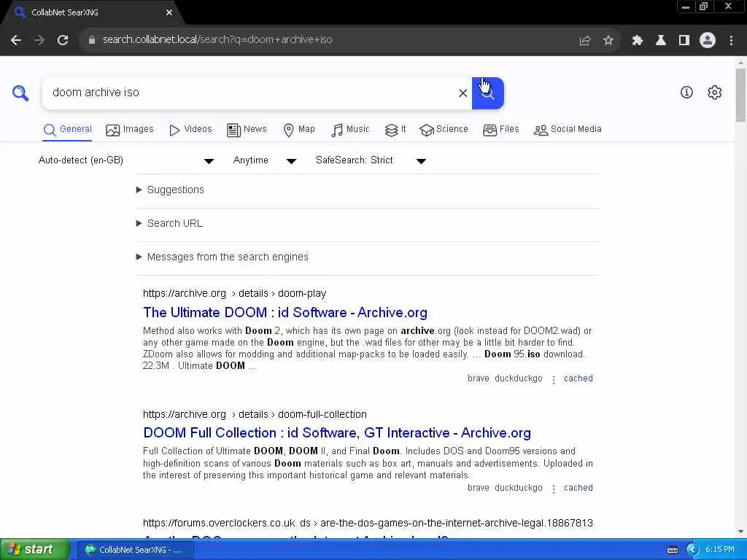
Task: Go forward with browser forward arrow
Action: pos(39,40)
